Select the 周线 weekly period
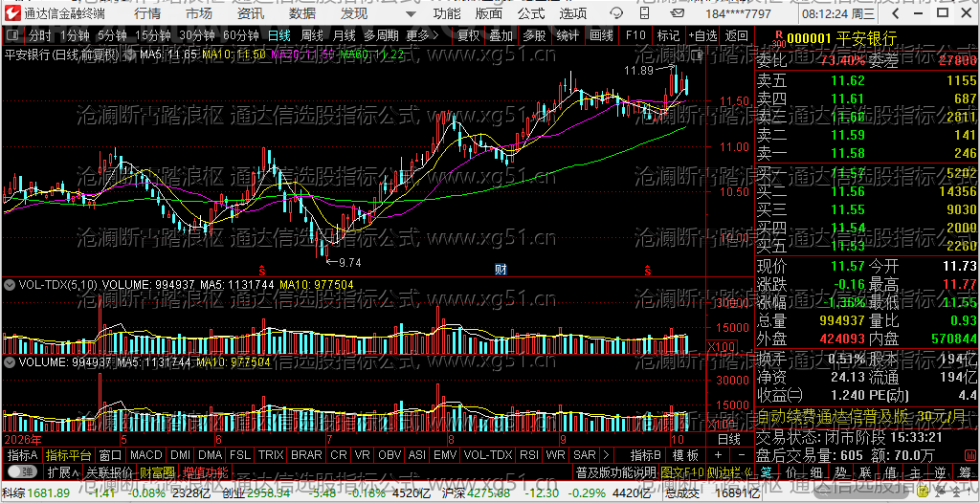This screenshot has height=503, width=980. click(x=312, y=35)
